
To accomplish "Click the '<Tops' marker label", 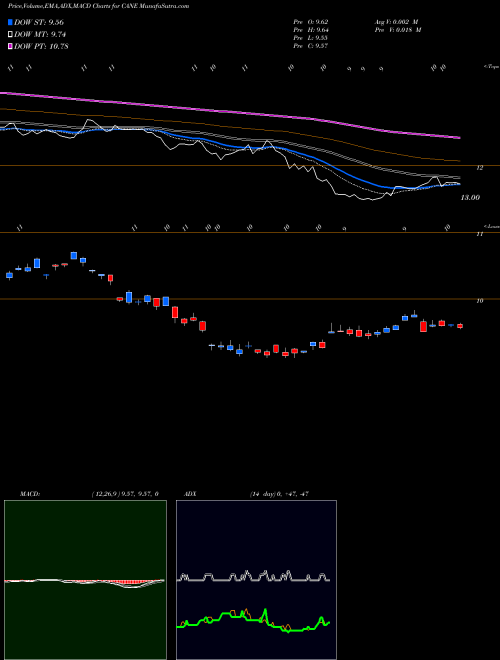I will (491, 67).
